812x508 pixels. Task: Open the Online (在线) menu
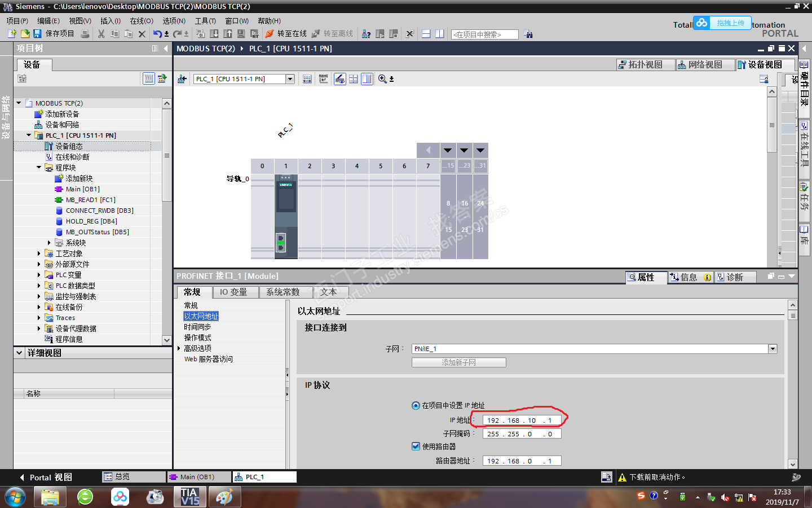(142, 21)
